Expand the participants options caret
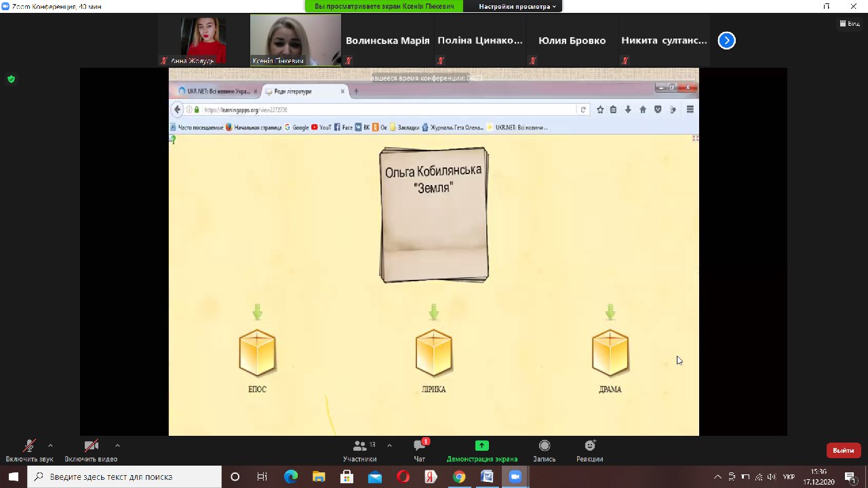Screen dimensions: 868x488 click(x=389, y=445)
